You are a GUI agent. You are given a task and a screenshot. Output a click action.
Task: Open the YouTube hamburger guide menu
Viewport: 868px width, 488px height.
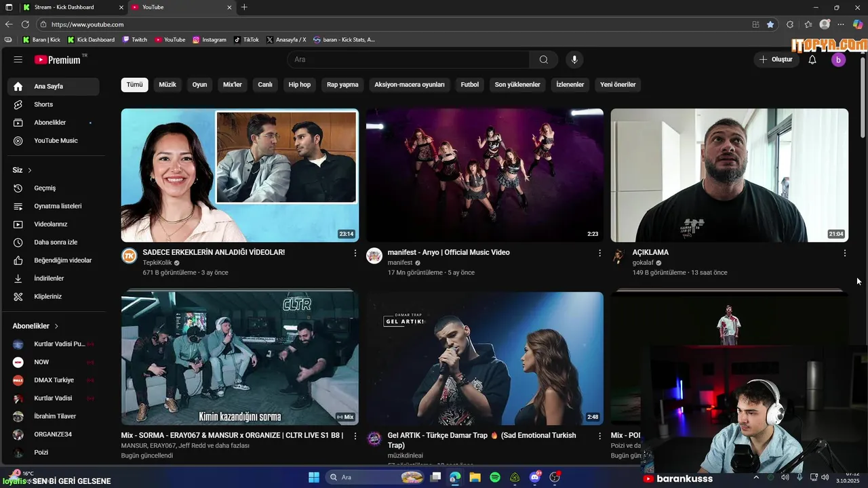click(x=18, y=60)
